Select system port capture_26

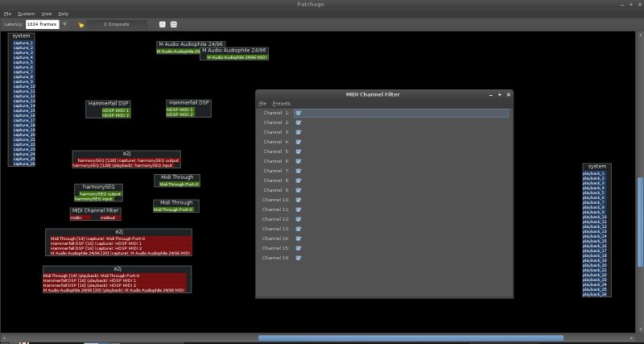23,164
